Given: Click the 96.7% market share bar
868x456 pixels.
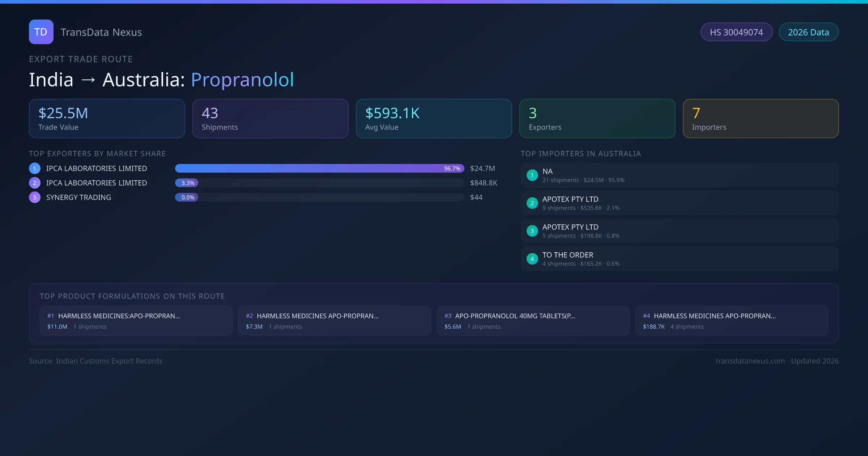Looking at the screenshot, I should click(319, 168).
